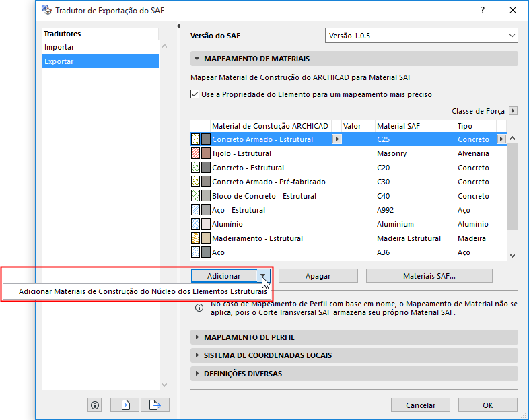Click the color swatch for Alumínio
This screenshot has height=420, width=529.
(x=206, y=224)
